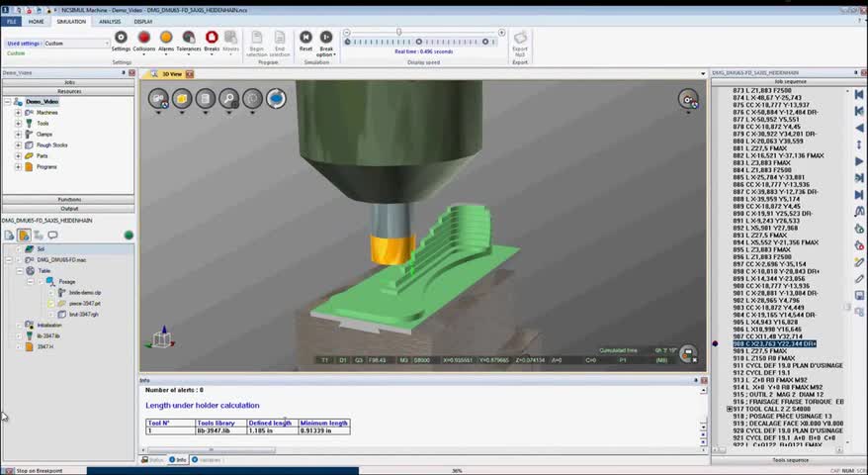The height and width of the screenshot is (475, 868).
Task: Click the Begin selection icon
Action: (x=256, y=38)
